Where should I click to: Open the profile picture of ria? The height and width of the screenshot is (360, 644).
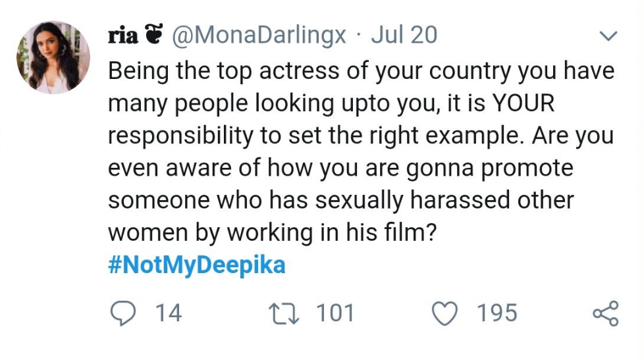[53, 57]
